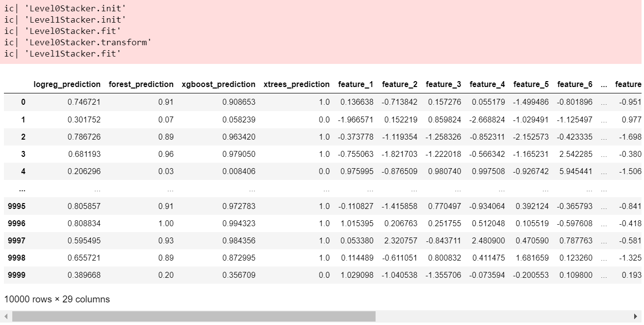Click forest prediction value 1.00

[x=166, y=223]
